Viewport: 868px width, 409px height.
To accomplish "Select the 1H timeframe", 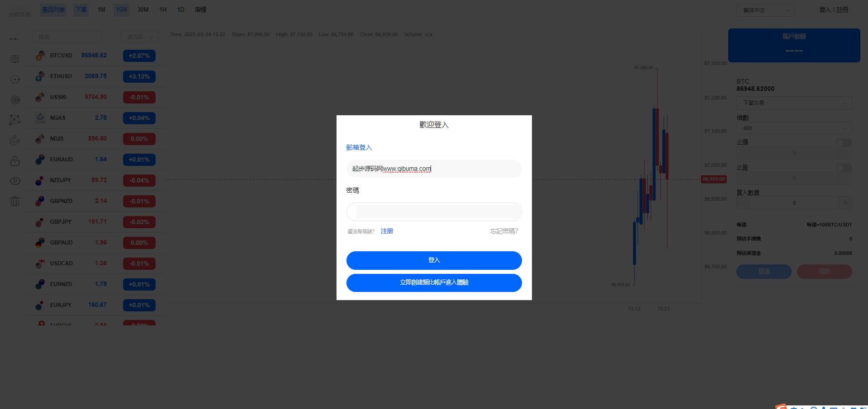I will click(163, 10).
